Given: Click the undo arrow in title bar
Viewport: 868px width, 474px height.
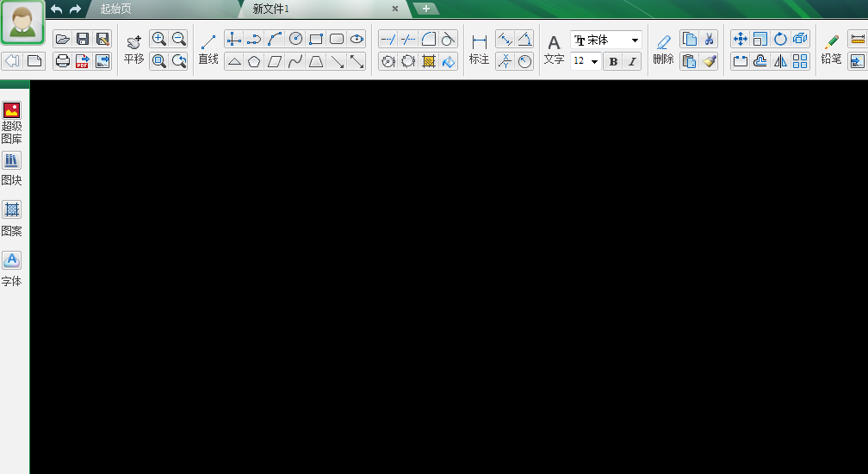Looking at the screenshot, I should click(57, 9).
